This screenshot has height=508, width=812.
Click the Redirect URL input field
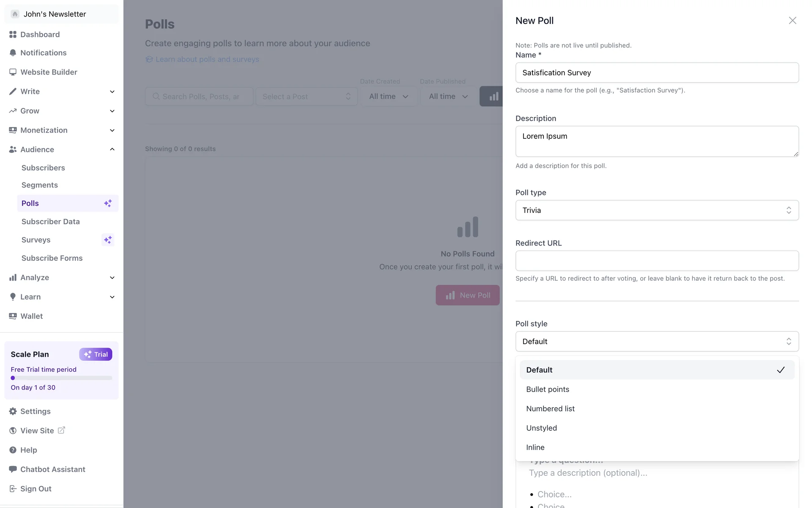656,261
